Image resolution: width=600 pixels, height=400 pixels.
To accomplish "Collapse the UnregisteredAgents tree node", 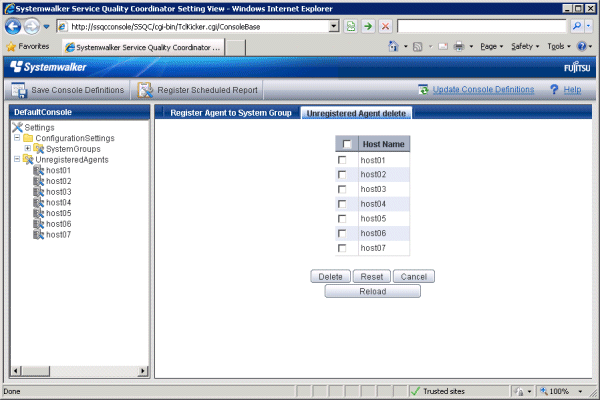I will point(17,159).
